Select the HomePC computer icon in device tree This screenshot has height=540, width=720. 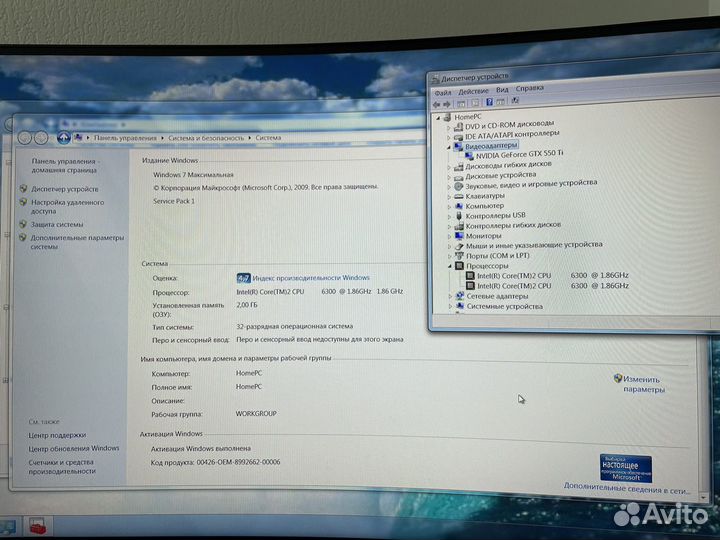(447, 117)
